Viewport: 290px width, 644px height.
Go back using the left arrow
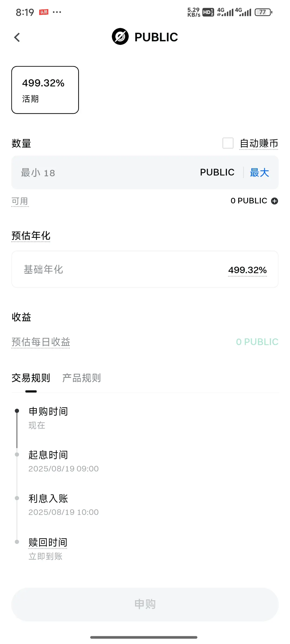pos(17,37)
